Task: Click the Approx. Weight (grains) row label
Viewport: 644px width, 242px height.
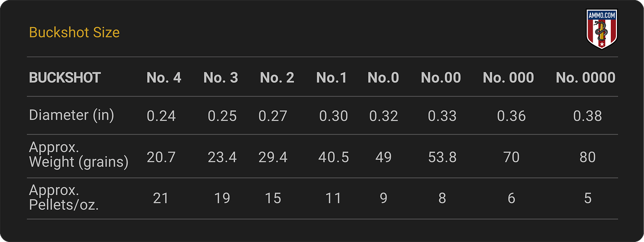Action: pyautogui.click(x=78, y=155)
